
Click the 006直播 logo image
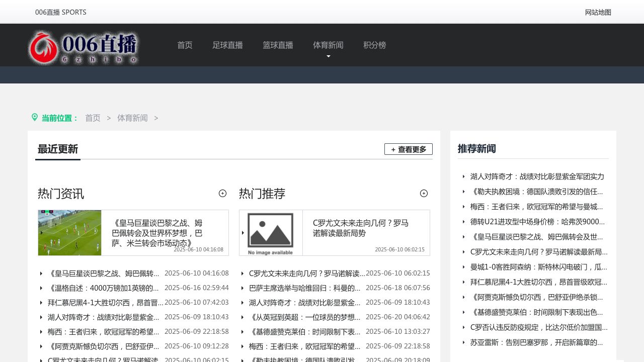(x=83, y=48)
